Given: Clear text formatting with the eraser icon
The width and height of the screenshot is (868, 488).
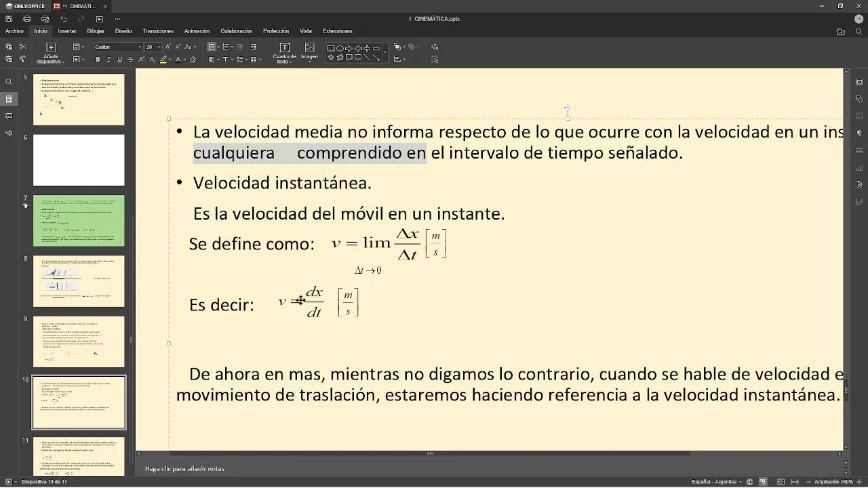Looking at the screenshot, I should click(x=193, y=60).
